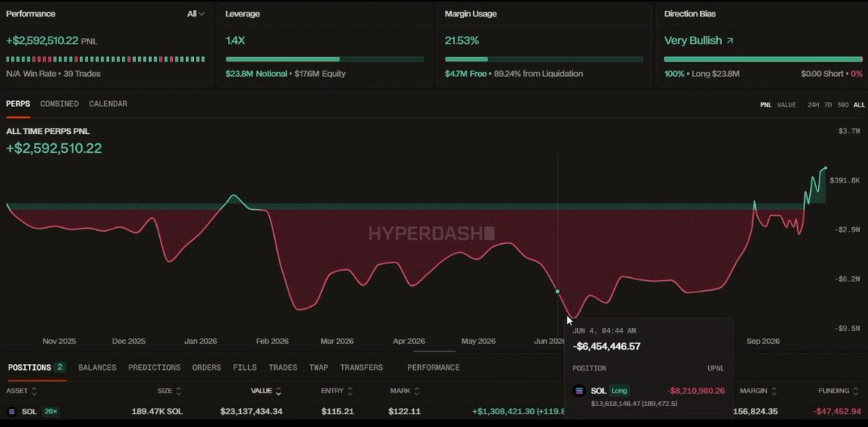Sort positions by ENTRY column

[x=336, y=391]
